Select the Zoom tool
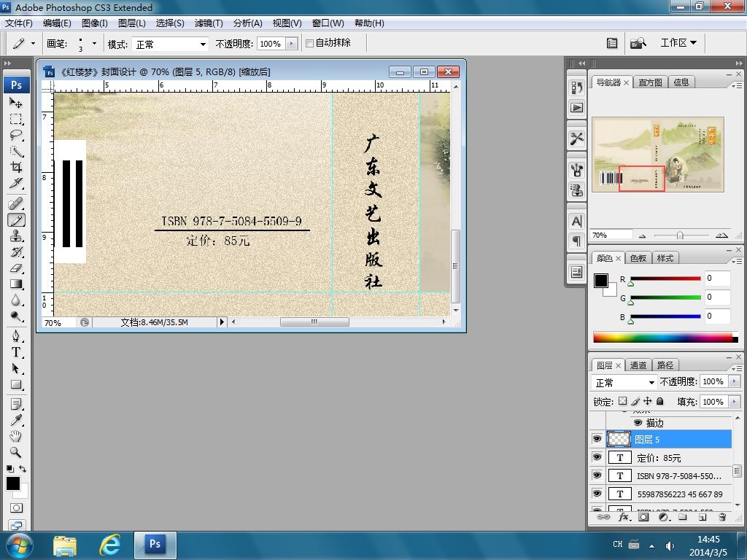The image size is (747, 560). (x=16, y=452)
